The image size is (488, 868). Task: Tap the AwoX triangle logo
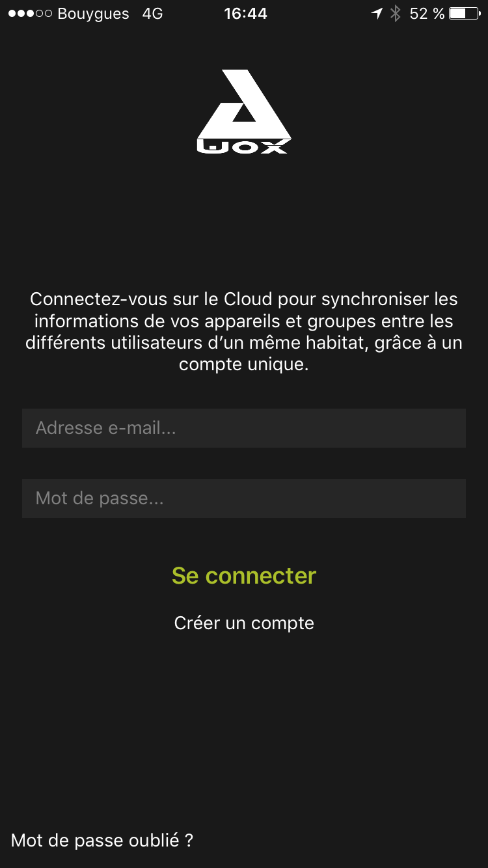point(243,105)
